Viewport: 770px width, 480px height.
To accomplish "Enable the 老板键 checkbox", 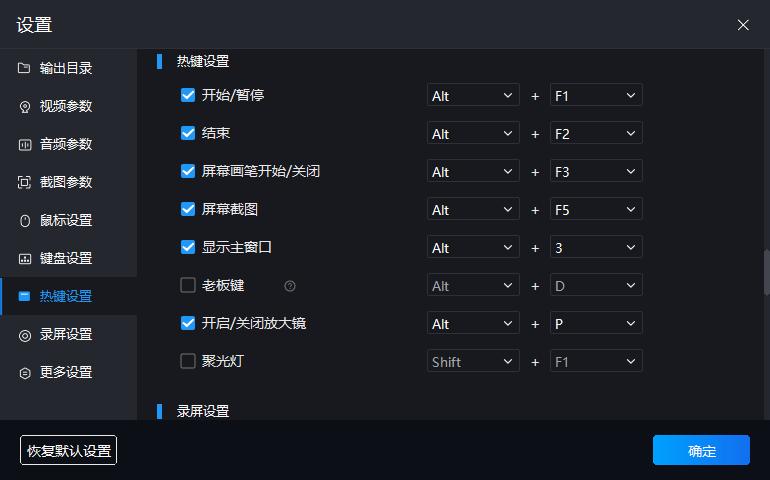I will click(x=188, y=285).
